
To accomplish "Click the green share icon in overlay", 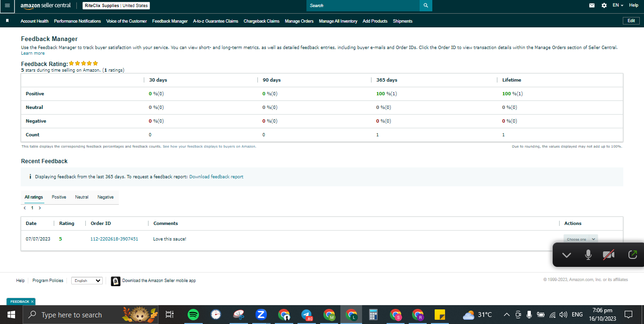I will point(633,255).
